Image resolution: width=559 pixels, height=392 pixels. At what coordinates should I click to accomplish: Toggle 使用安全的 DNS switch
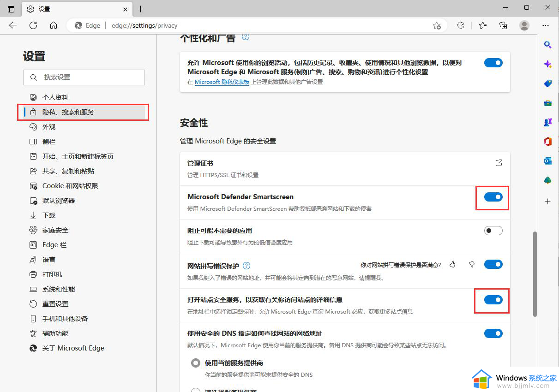493,333
